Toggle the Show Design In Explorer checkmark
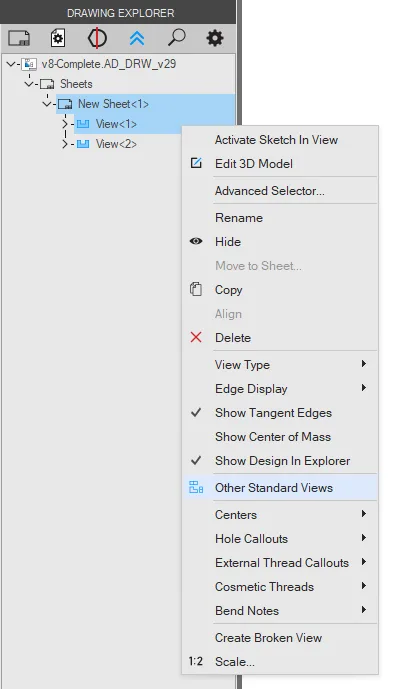Screen dimensions: 393x689 pos(196,460)
